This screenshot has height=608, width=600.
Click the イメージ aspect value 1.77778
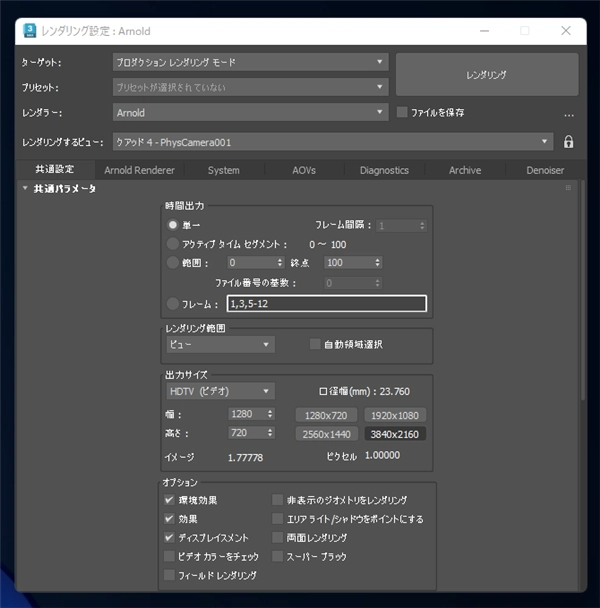246,458
